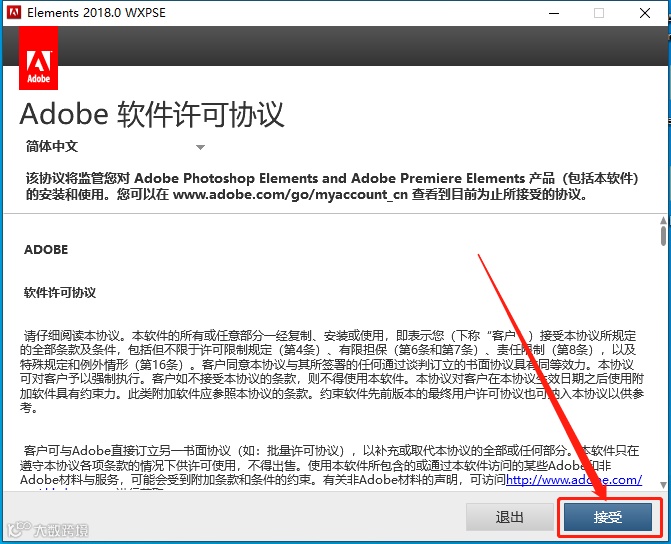The image size is (671, 544).
Task: Click the 接受 (Accept) button
Action: (608, 517)
